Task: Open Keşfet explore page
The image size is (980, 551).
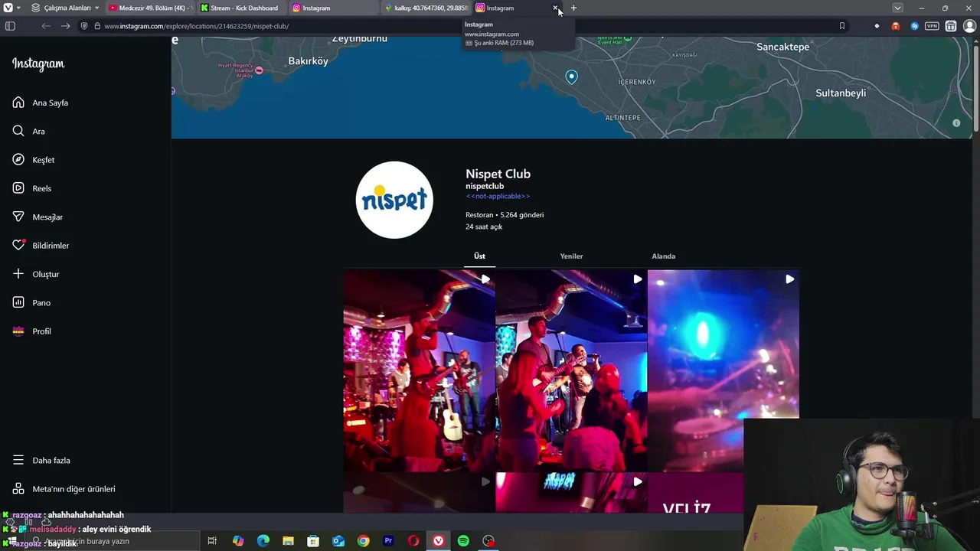Action: point(34,160)
